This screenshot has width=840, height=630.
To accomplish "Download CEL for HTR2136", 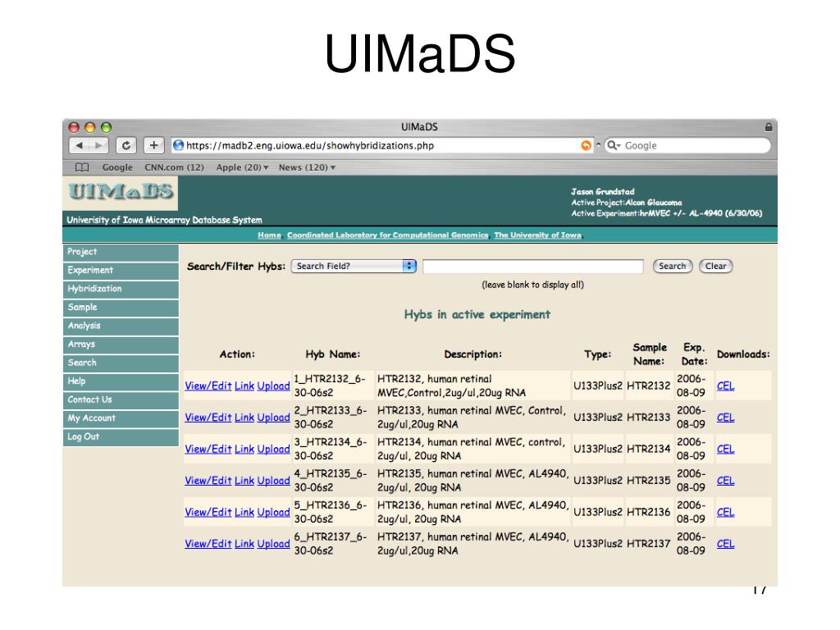I will tap(725, 512).
